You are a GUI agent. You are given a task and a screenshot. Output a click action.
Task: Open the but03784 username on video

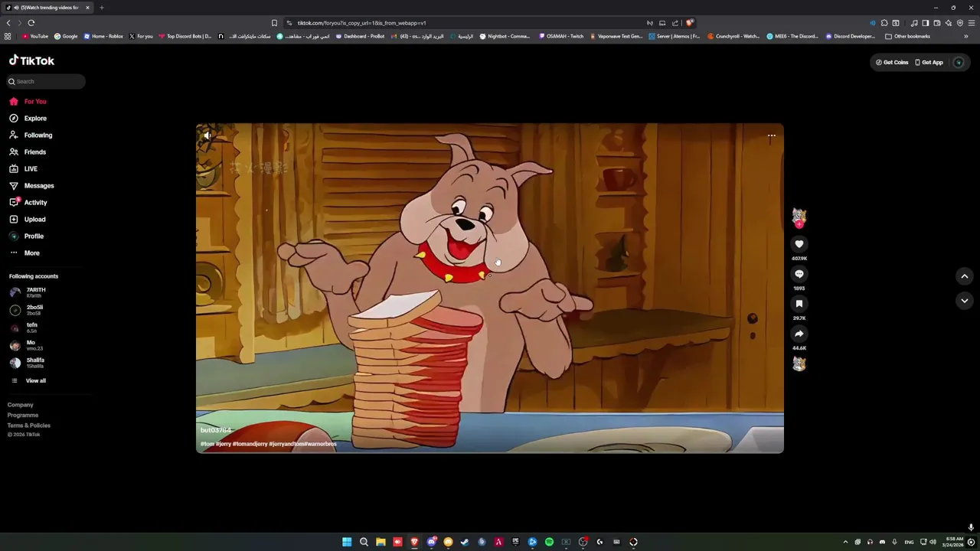(216, 430)
